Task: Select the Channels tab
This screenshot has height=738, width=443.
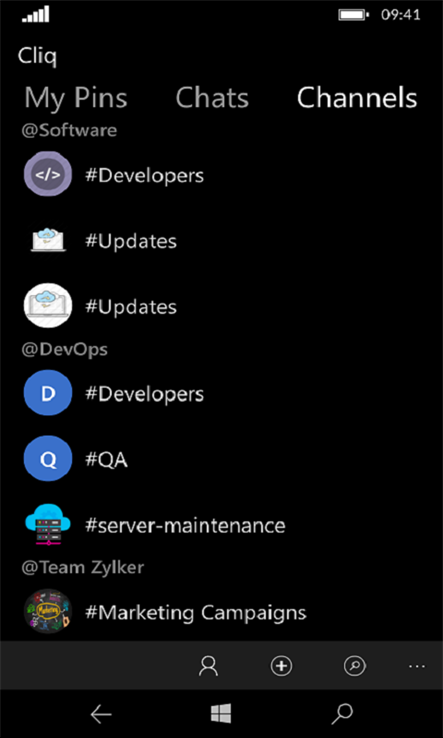Action: click(x=357, y=98)
